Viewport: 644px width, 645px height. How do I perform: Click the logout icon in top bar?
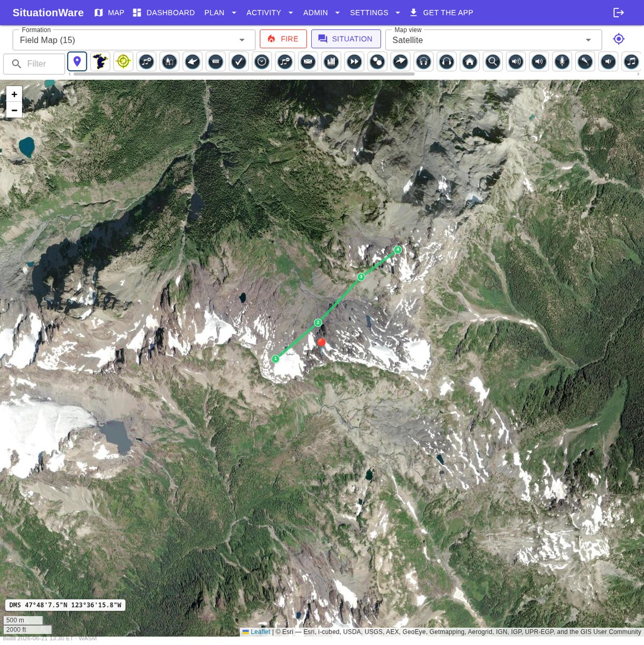click(619, 12)
